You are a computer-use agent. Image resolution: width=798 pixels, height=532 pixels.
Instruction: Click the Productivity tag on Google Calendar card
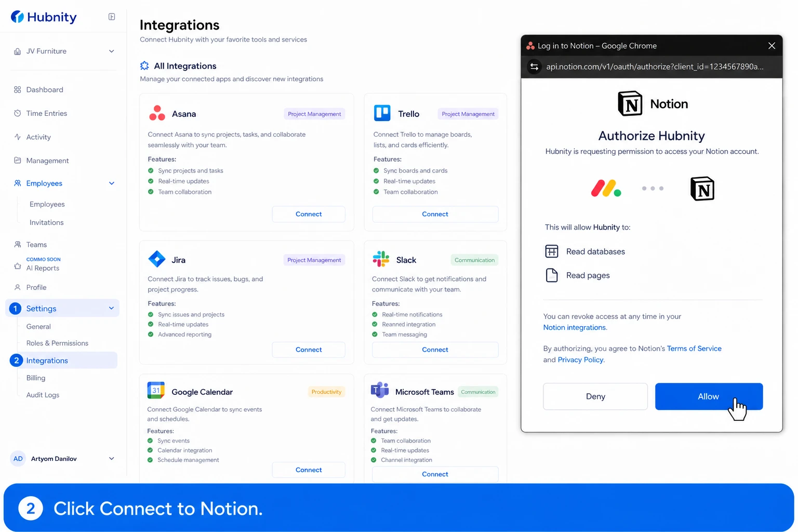[326, 392]
